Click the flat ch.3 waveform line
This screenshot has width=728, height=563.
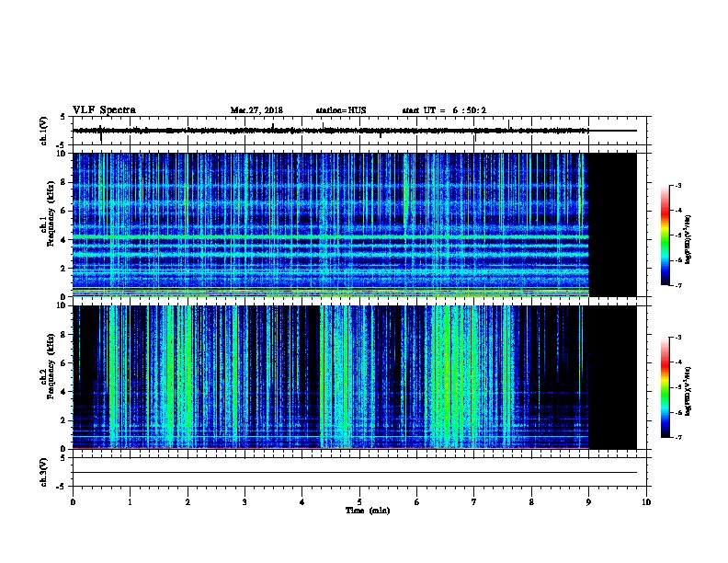tap(355, 473)
